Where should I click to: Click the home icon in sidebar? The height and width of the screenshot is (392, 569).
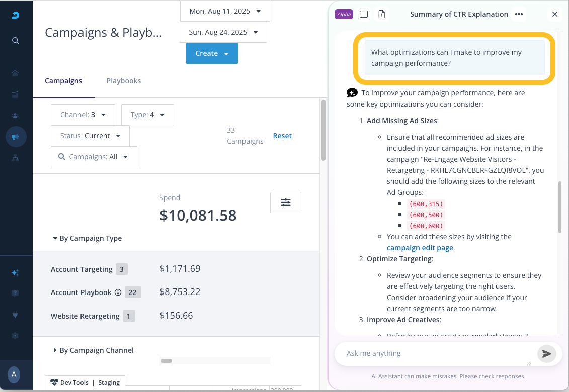point(16,73)
